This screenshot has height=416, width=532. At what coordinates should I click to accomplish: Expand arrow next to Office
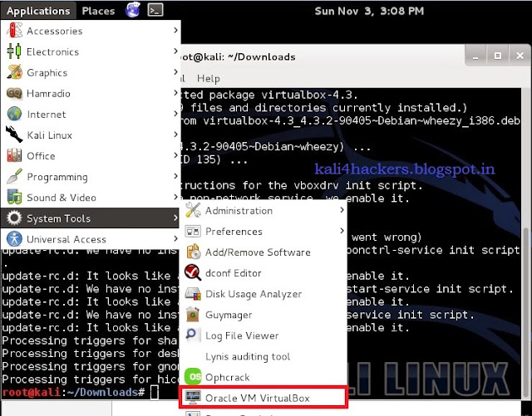175,155
